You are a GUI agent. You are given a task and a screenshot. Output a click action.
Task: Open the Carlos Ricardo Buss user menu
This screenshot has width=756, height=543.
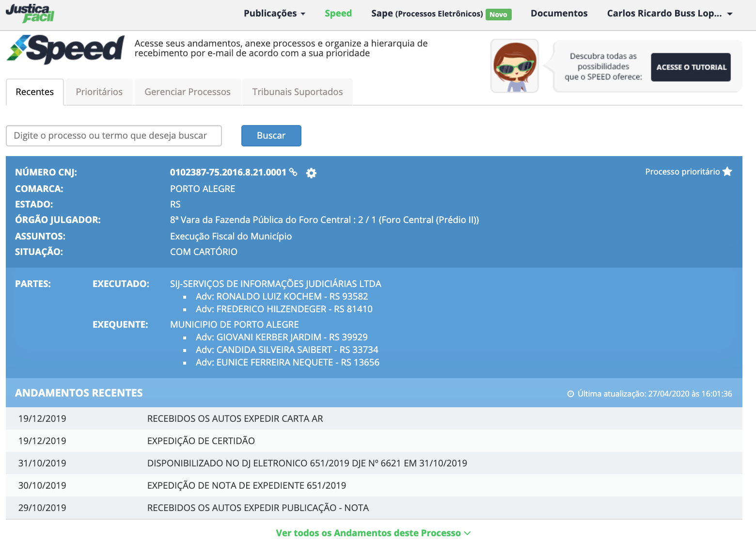pyautogui.click(x=669, y=14)
